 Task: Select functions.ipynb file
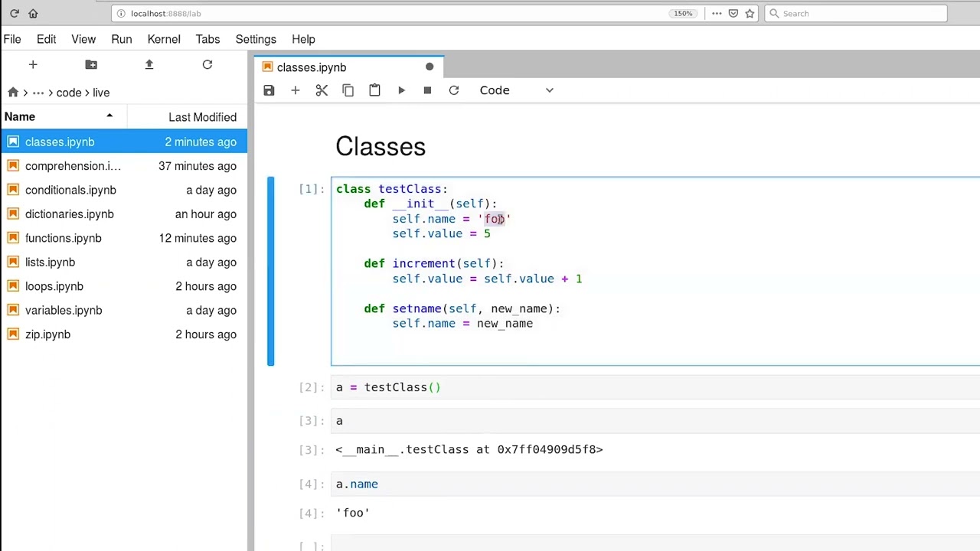123,238
